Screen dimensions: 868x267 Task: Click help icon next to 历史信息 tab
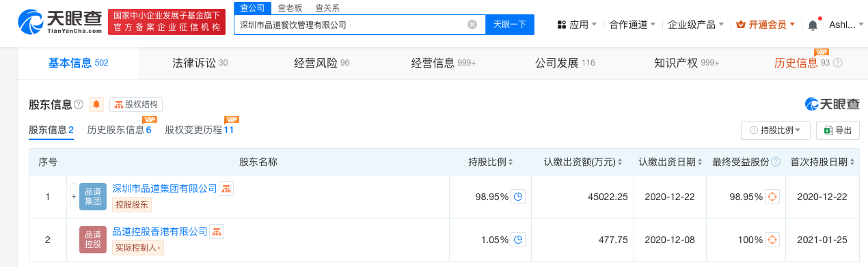click(837, 63)
